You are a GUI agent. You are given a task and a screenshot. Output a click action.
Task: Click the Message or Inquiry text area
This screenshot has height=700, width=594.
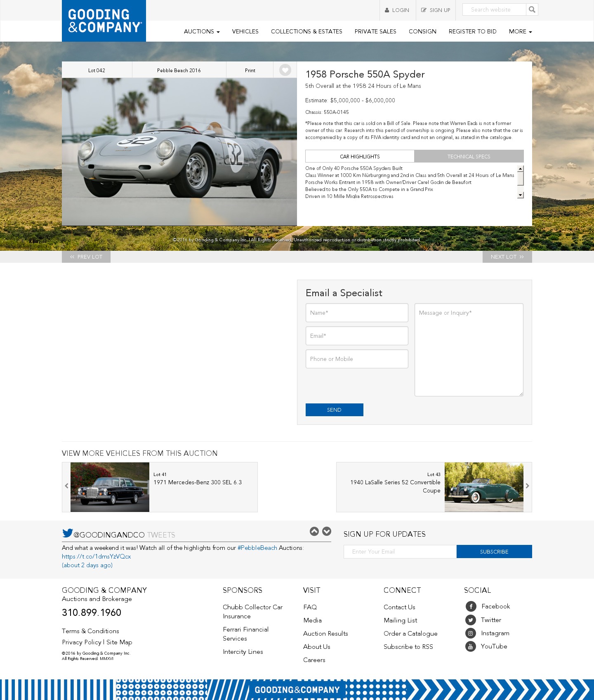[x=469, y=350]
